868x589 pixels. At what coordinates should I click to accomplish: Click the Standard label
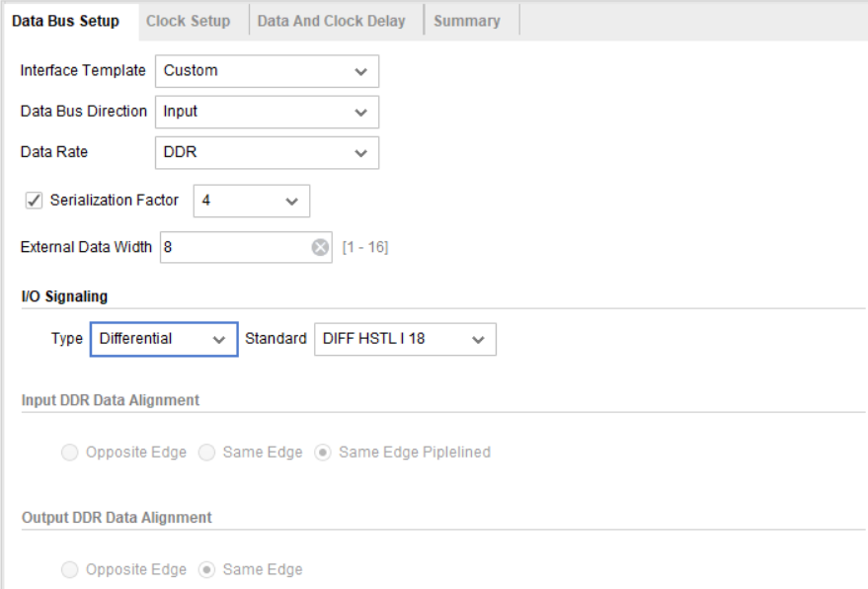pyautogui.click(x=276, y=339)
